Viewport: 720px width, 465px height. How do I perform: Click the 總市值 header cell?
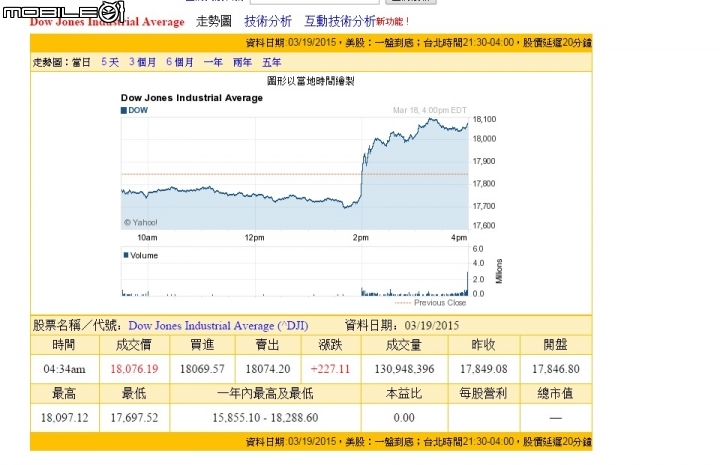556,393
